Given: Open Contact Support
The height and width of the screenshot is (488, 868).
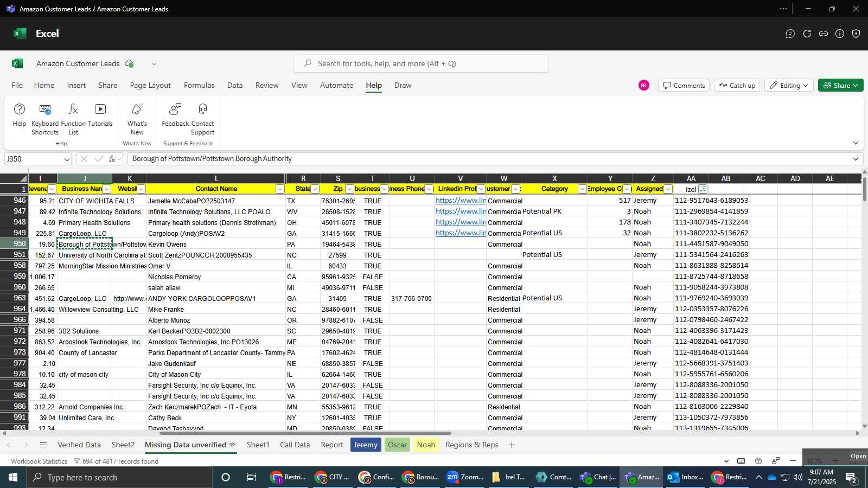Looking at the screenshot, I should [x=202, y=119].
